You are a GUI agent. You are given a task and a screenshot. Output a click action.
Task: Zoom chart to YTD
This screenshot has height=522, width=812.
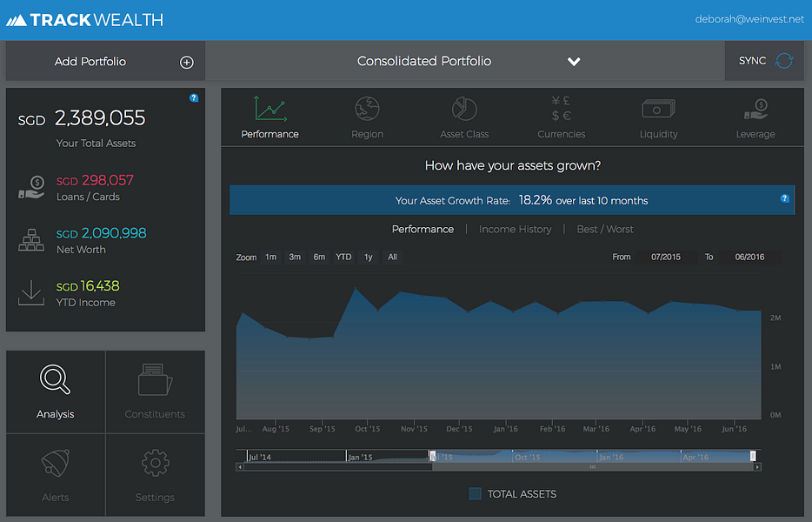(343, 258)
